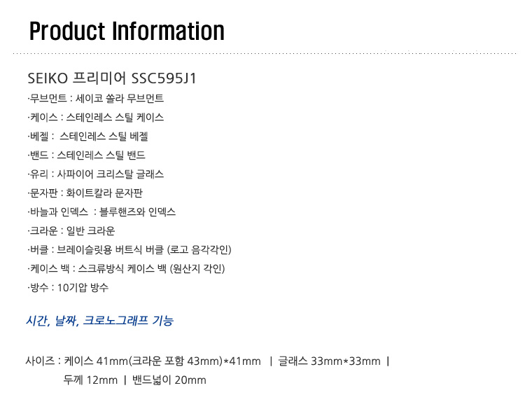Click the 방수 10기압 방수 line
Image resolution: width=532 pixels, height=416 pixels.
click(68, 288)
